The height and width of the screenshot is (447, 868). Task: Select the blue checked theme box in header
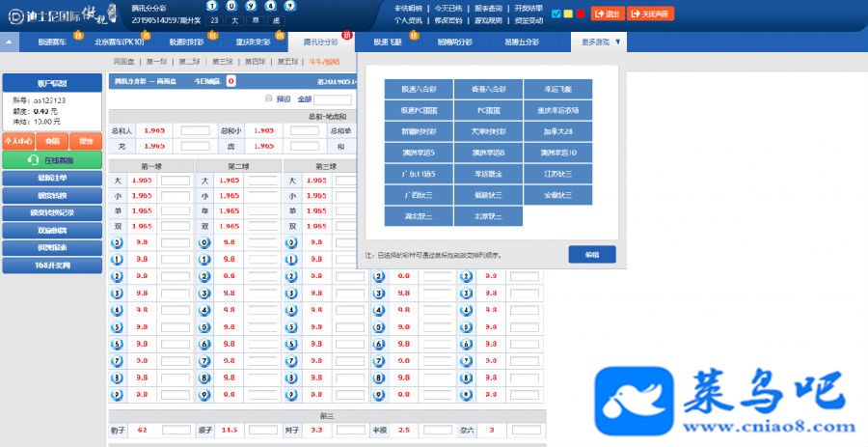coord(556,14)
